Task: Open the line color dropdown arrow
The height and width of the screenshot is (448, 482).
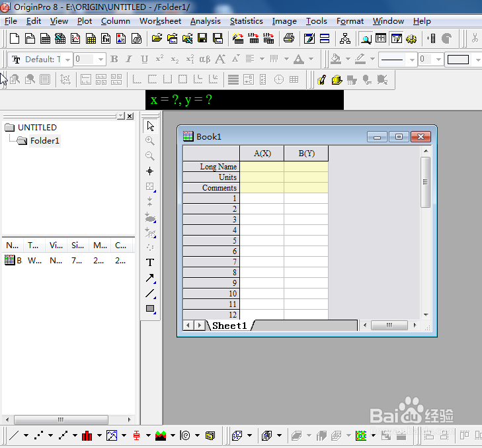Action: [372, 59]
